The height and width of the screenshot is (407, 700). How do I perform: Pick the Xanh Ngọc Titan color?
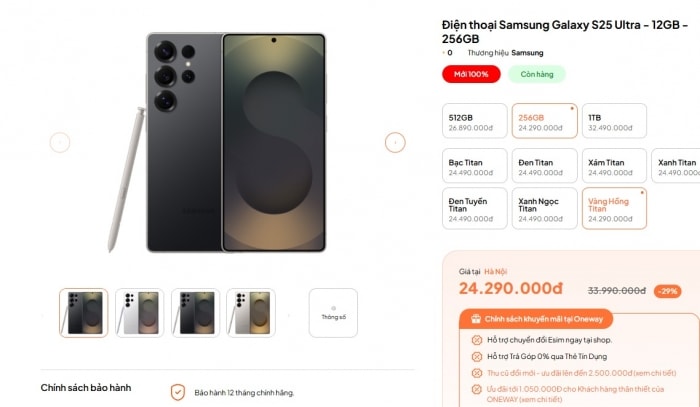click(544, 208)
